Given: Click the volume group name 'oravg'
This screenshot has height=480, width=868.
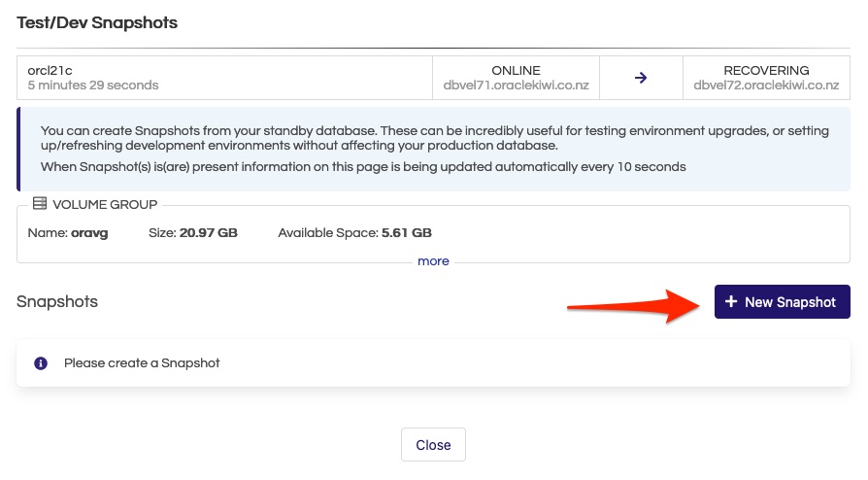Looking at the screenshot, I should point(89,233).
